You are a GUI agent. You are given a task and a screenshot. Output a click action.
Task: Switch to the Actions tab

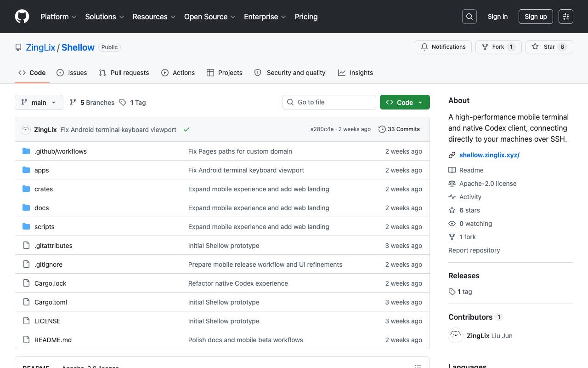click(x=178, y=73)
